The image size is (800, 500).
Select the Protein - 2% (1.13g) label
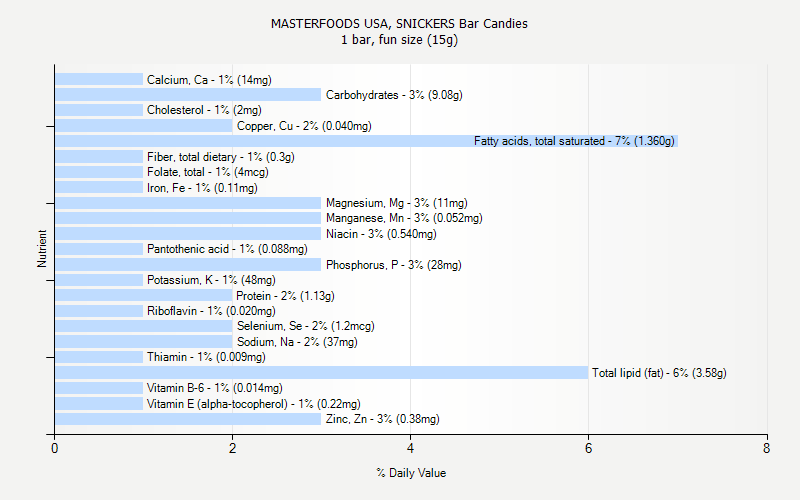point(285,296)
